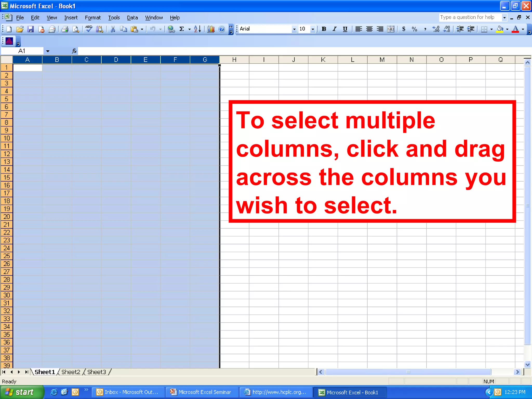Expand the Name Box dropdown arrow
Image resolution: width=532 pixels, height=399 pixels.
[x=48, y=51]
